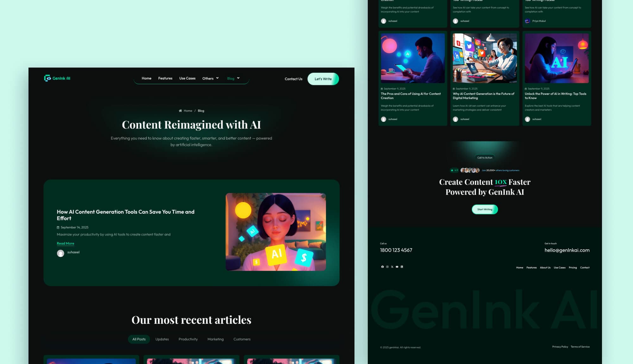The image size is (633, 364).
Task: Open the Instagram icon in the footer
Action: [387, 267]
